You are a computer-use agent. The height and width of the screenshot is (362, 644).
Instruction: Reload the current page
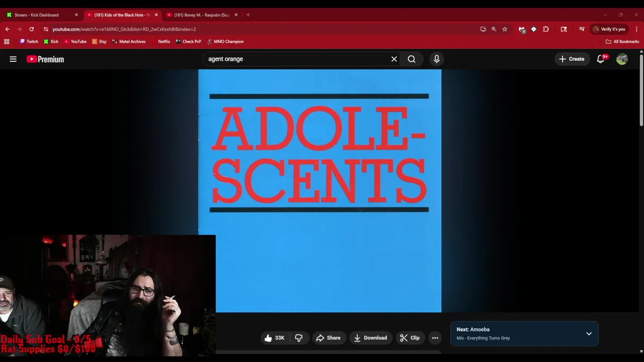point(31,29)
